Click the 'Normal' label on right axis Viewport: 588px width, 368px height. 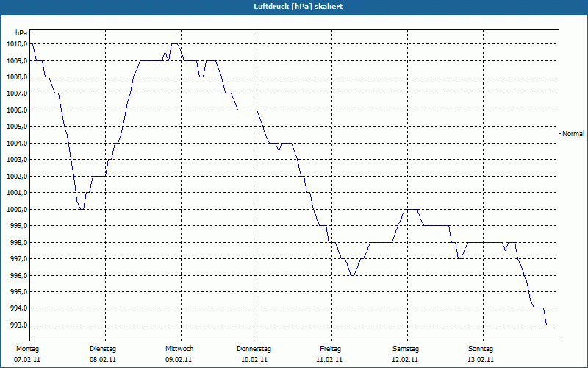[573, 134]
